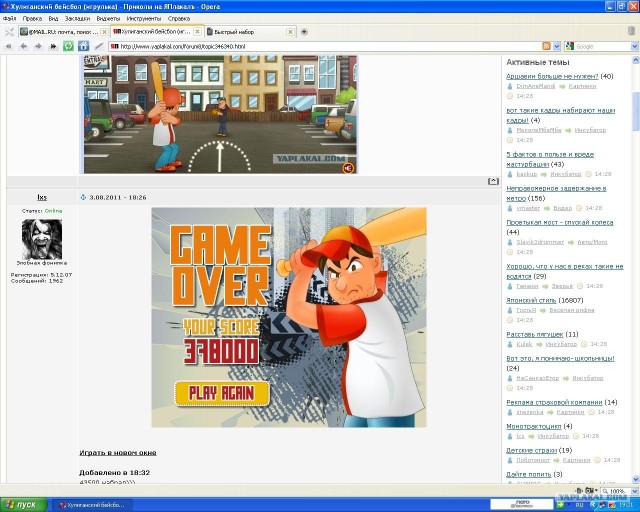Open the Закладки menu
The image size is (640, 512).
click(77, 18)
